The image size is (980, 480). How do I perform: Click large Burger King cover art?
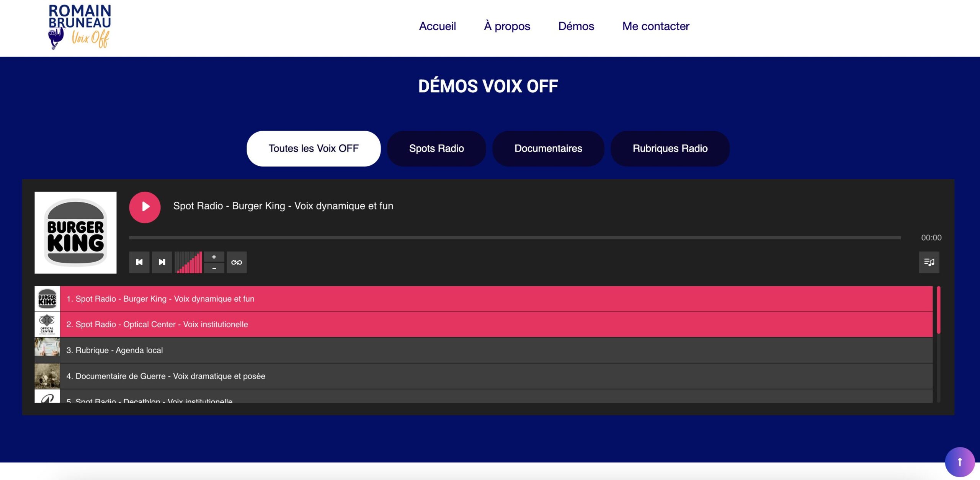coord(75,233)
